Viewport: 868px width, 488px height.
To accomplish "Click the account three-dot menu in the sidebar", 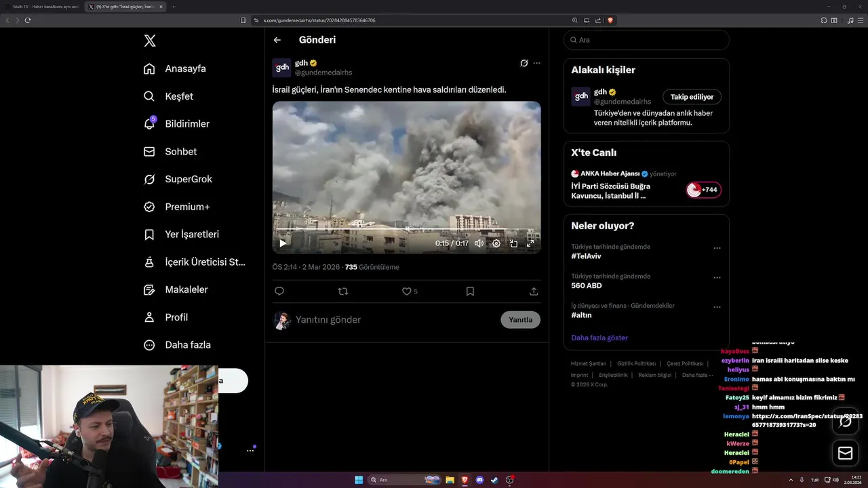I will coord(250,450).
